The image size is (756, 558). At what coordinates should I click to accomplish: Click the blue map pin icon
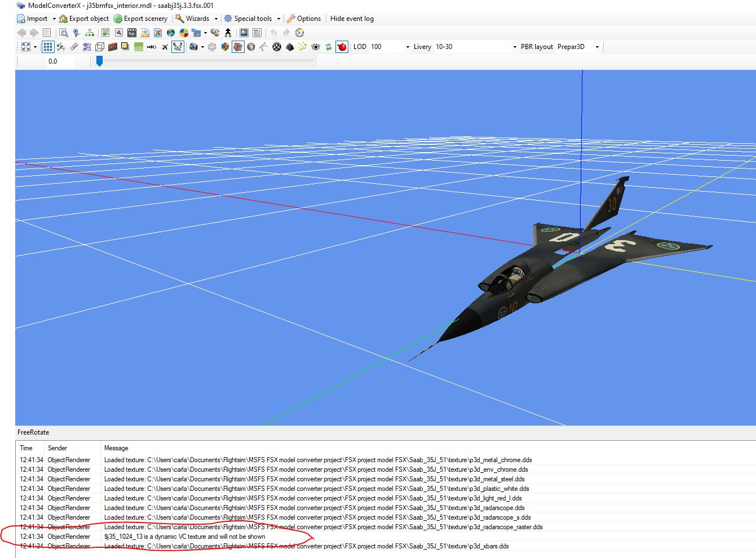[76, 33]
